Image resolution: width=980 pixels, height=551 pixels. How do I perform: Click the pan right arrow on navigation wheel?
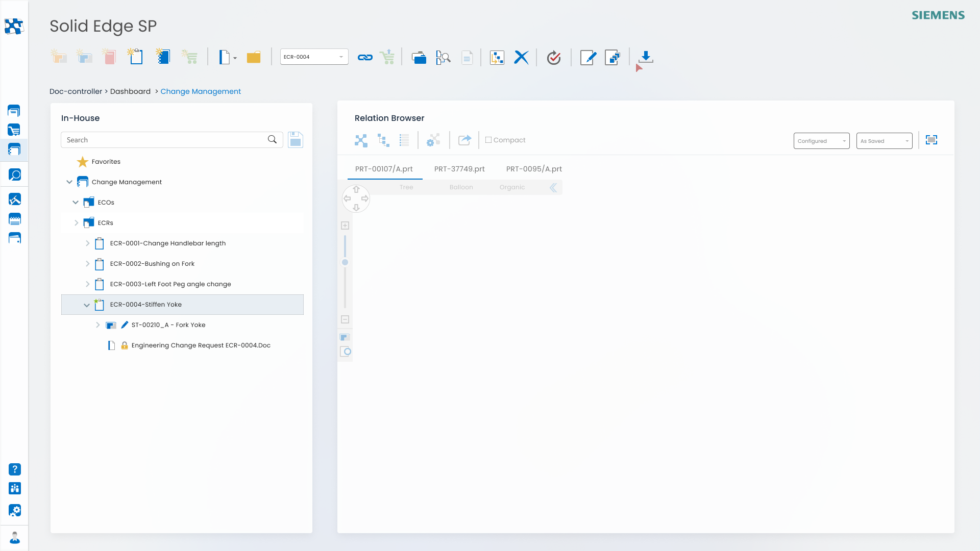365,198
